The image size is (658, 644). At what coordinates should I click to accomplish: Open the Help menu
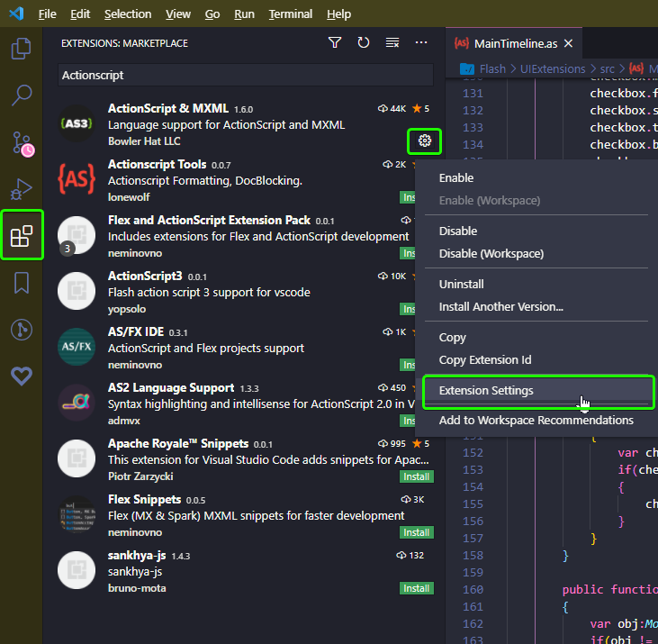[x=338, y=14]
